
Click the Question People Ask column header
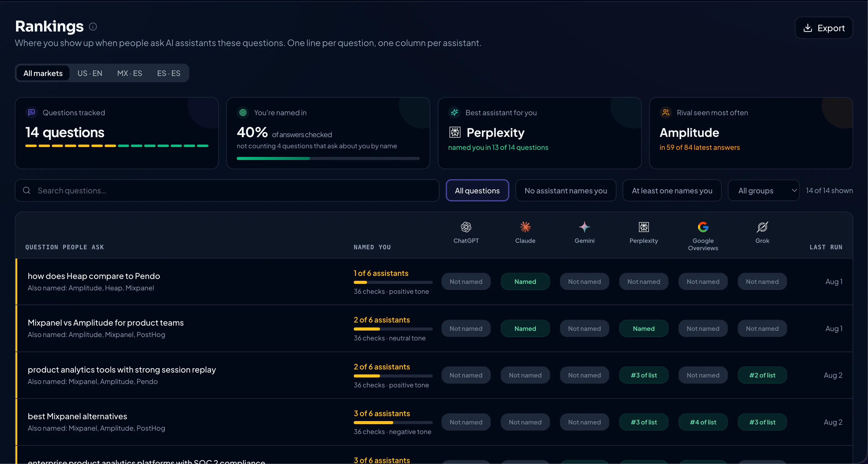click(x=65, y=247)
